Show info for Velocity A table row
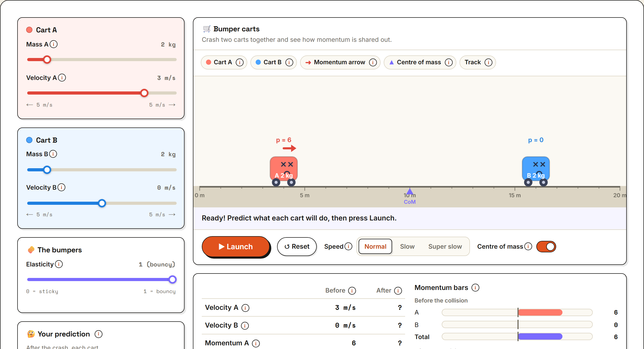The height and width of the screenshot is (349, 644). pos(245,308)
